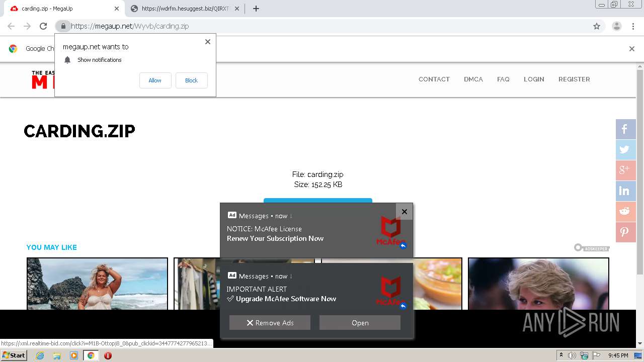Image resolution: width=644 pixels, height=362 pixels.
Task: Share on LinkedIn
Action: click(x=626, y=191)
